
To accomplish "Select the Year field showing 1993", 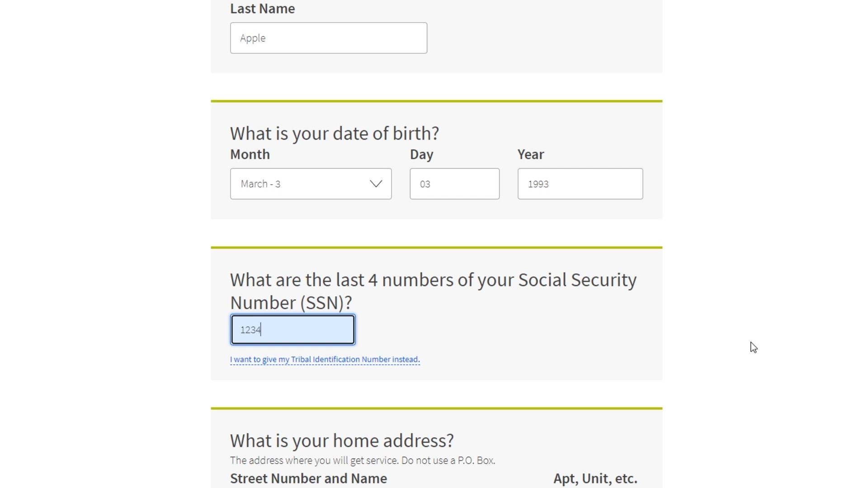I will click(x=580, y=184).
